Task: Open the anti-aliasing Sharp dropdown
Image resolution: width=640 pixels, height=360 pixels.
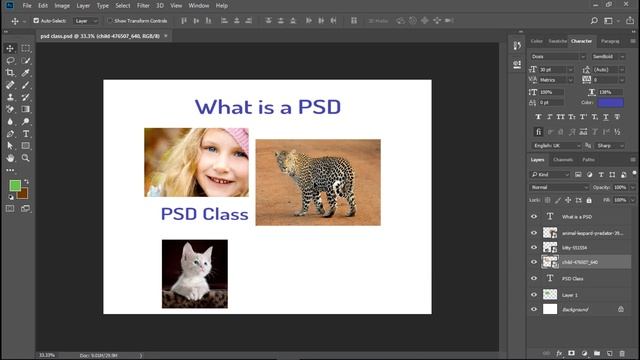Action: coord(610,146)
